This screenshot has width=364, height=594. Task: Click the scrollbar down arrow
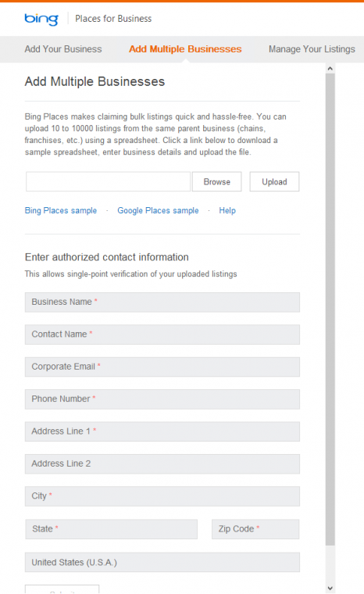point(330,589)
